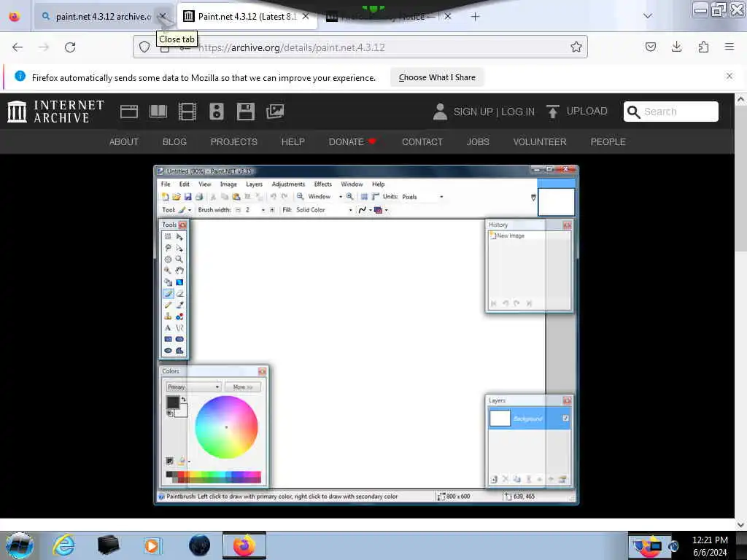Close the paint.net 4.3.12 archive search tab
Image resolution: width=747 pixels, height=560 pixels.
click(x=163, y=17)
